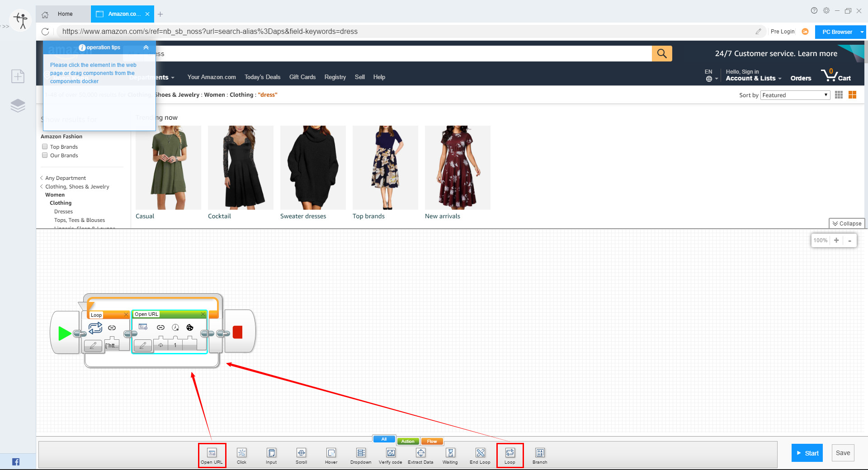This screenshot has width=868, height=470.
Task: Select the Loop component in the docker
Action: coord(510,455)
